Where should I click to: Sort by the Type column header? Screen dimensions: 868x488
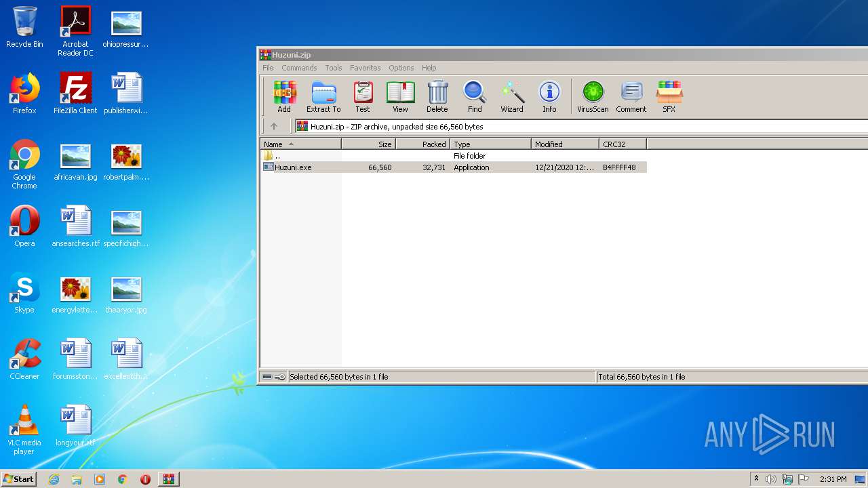(491, 144)
